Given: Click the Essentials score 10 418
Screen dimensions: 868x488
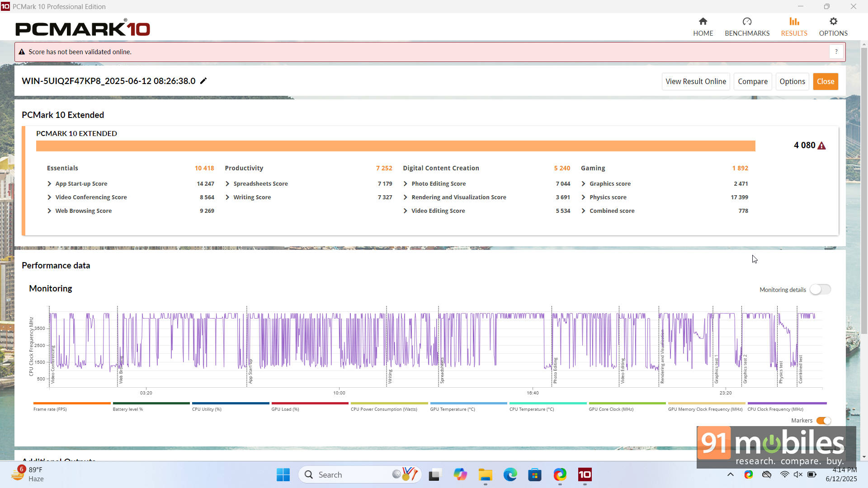Looking at the screenshot, I should click(204, 168).
